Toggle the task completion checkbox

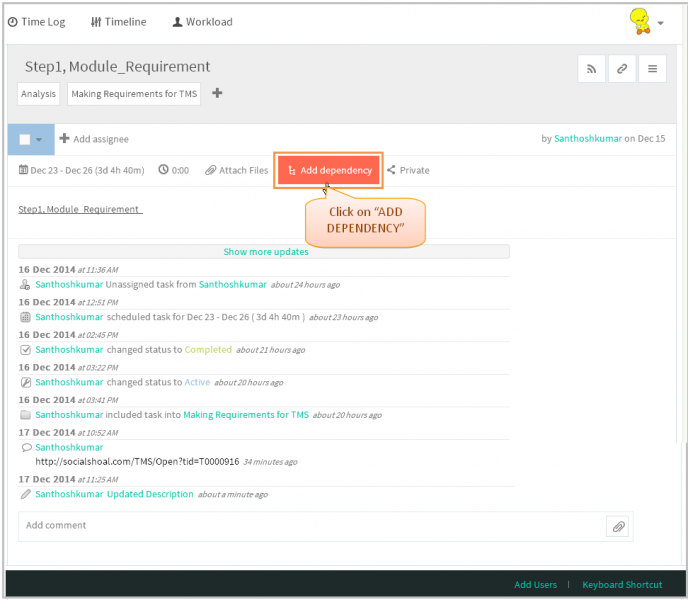point(25,139)
